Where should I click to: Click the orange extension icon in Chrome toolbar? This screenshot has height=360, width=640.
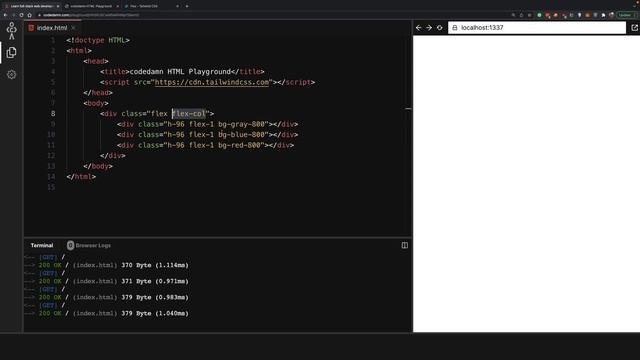point(587,15)
